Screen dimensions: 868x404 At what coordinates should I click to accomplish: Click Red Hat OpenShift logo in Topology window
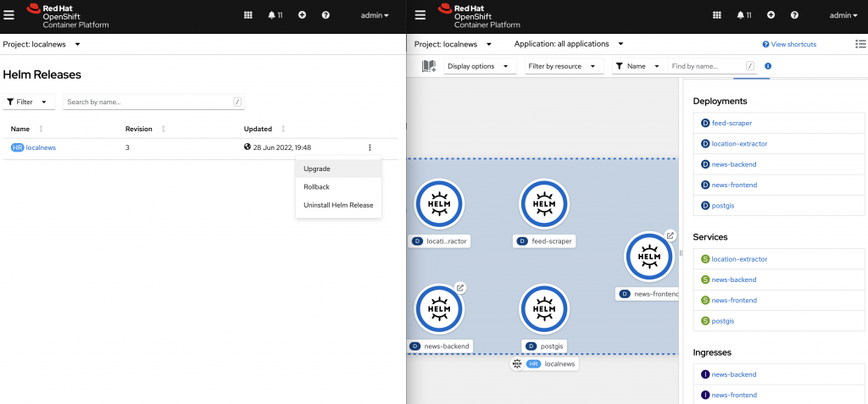pos(479,15)
